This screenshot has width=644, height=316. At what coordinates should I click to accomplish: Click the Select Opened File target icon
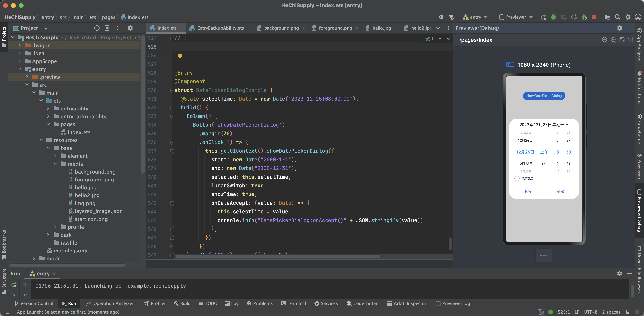[97, 28]
